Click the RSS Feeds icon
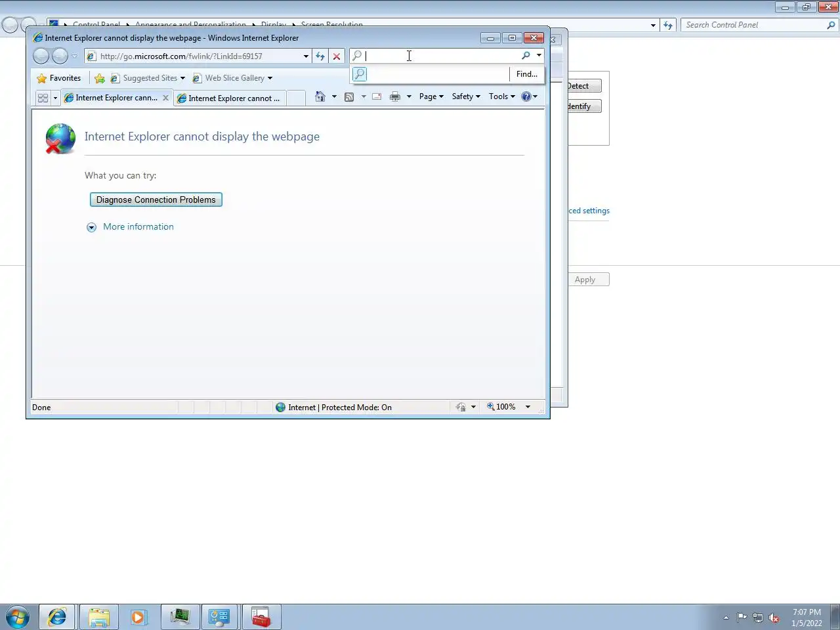840x630 pixels. coord(349,96)
